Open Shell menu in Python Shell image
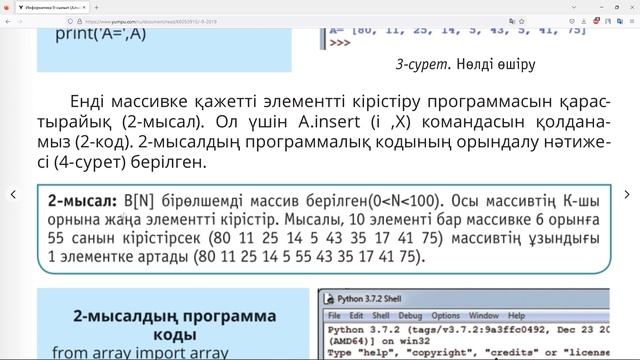Screen dimensions: 640x360 (x=380, y=316)
